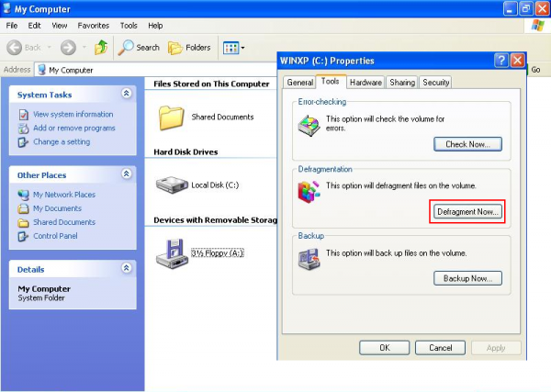Click Change a setting icon
This screenshot has height=392, width=551.
[23, 142]
